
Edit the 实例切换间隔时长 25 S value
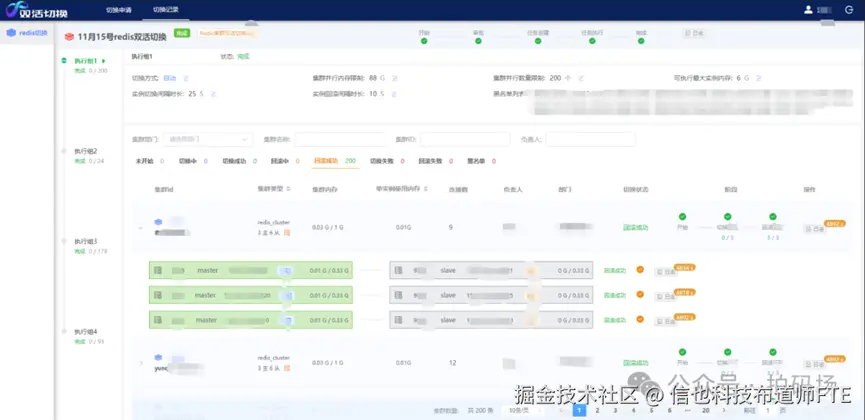click(213, 94)
